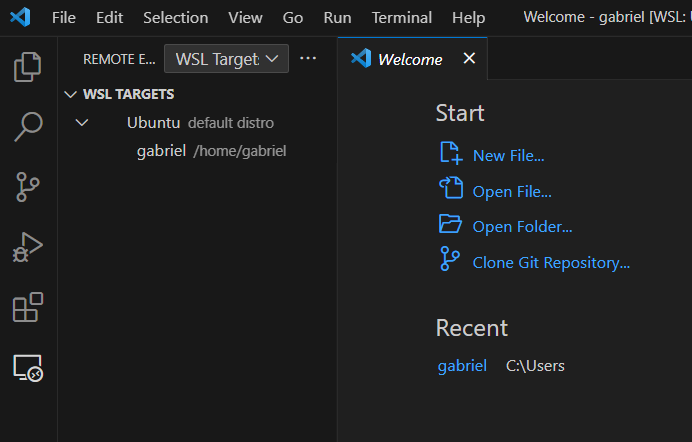Open the WSL Targets dropdown
This screenshot has height=442, width=692.
pos(226,58)
